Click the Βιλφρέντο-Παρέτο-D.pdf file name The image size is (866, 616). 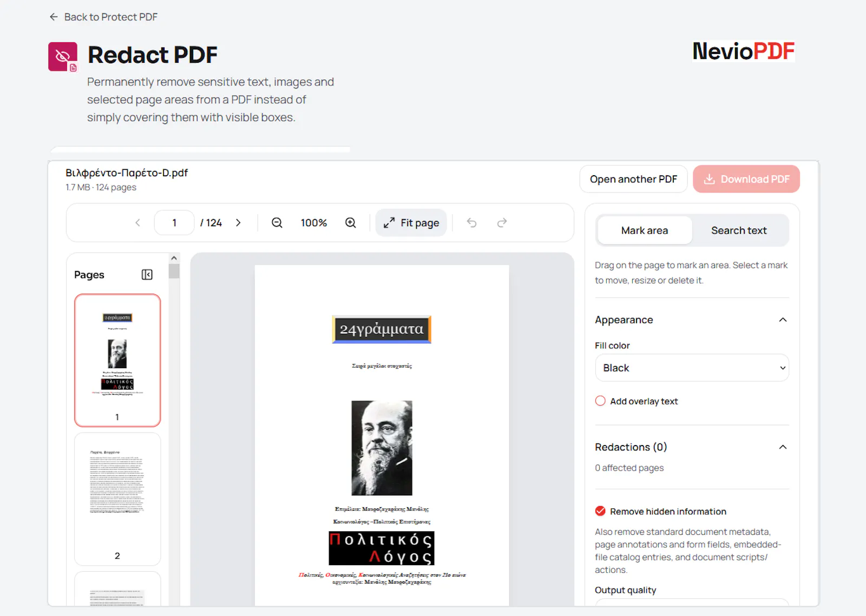pyautogui.click(x=127, y=173)
